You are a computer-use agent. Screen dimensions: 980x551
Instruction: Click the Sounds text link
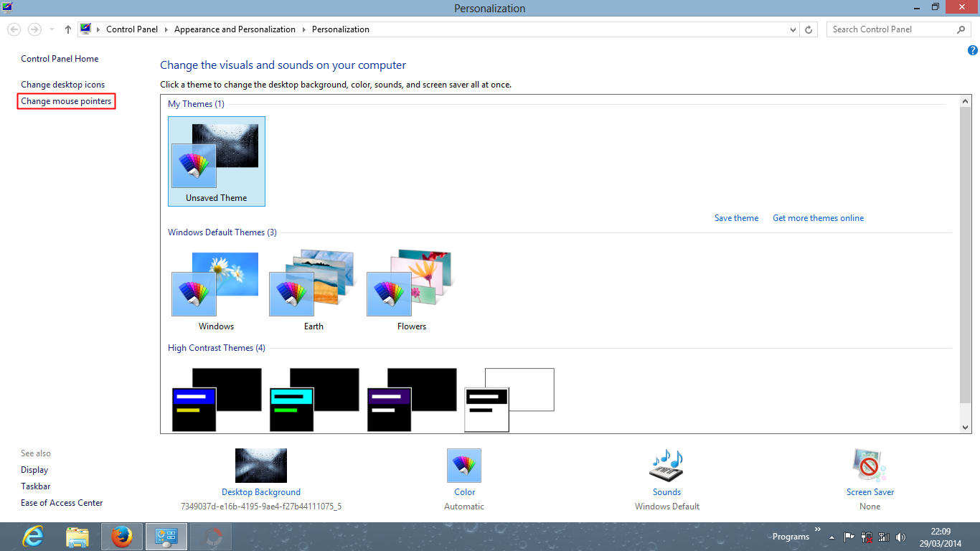pos(666,492)
